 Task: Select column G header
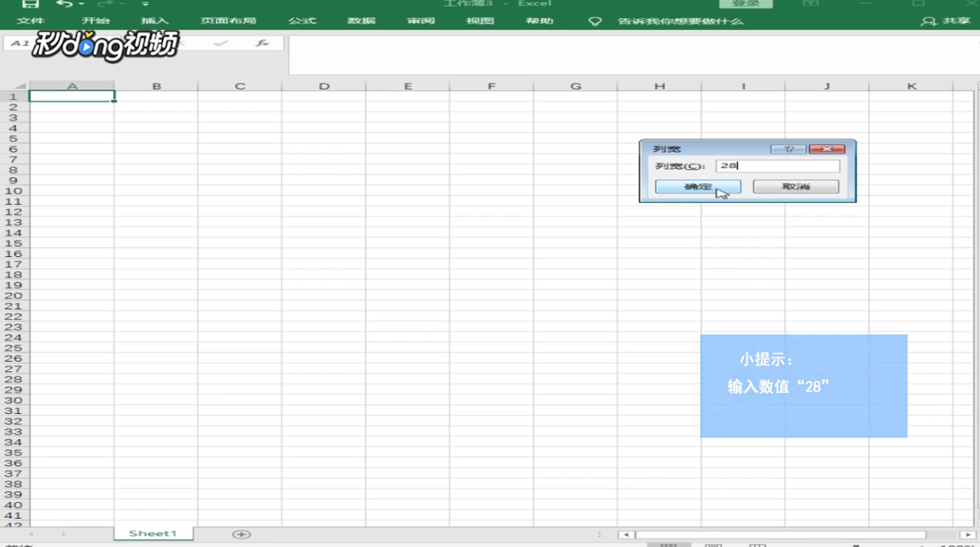pos(576,85)
